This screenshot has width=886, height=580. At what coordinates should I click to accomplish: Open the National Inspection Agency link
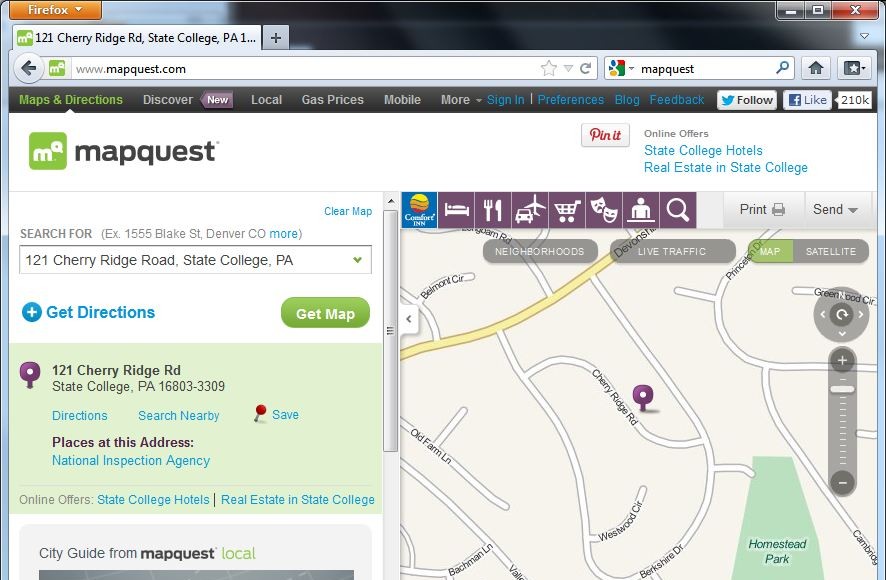coord(131,461)
